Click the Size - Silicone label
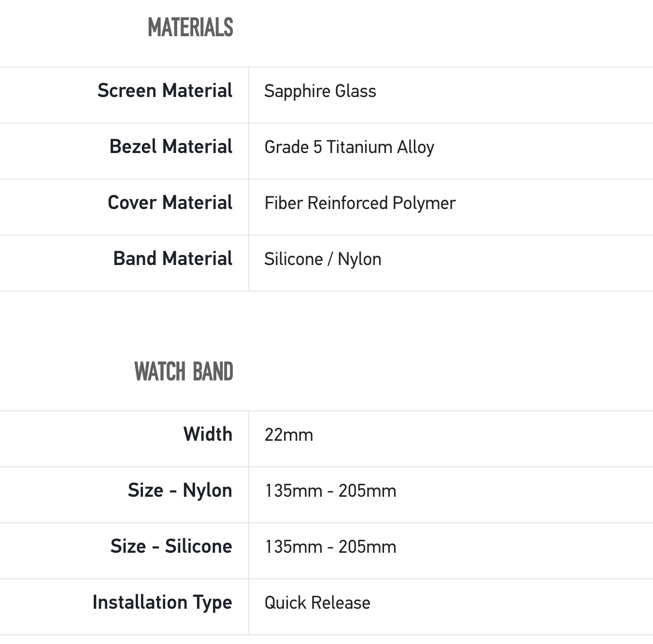The width and height of the screenshot is (653, 644). (x=171, y=546)
